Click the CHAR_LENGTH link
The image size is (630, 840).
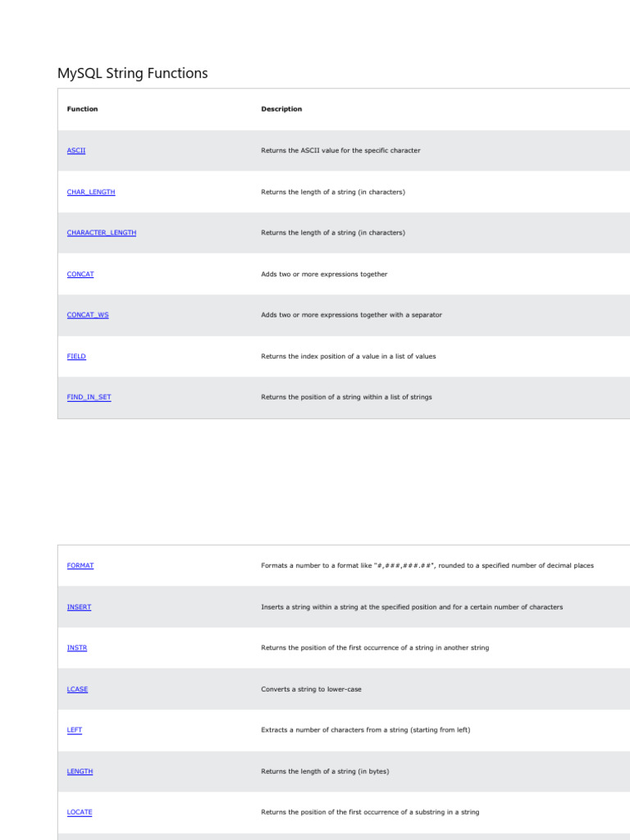pos(91,192)
